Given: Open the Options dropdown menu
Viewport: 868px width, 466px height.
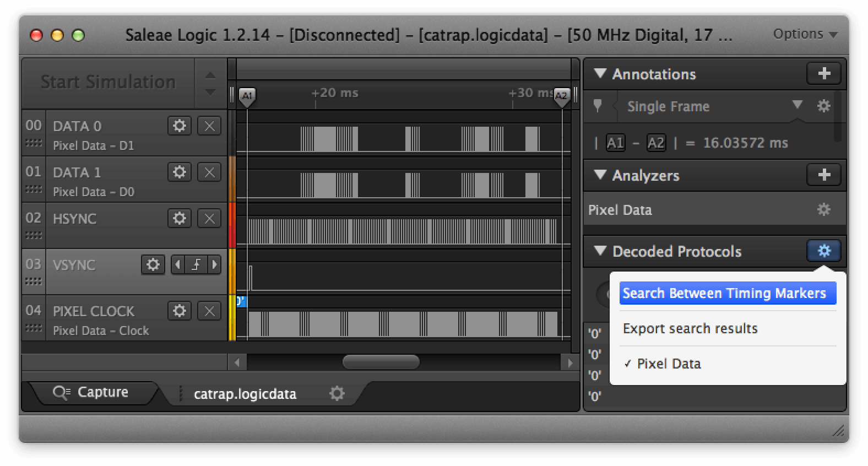Looking at the screenshot, I should pos(805,34).
